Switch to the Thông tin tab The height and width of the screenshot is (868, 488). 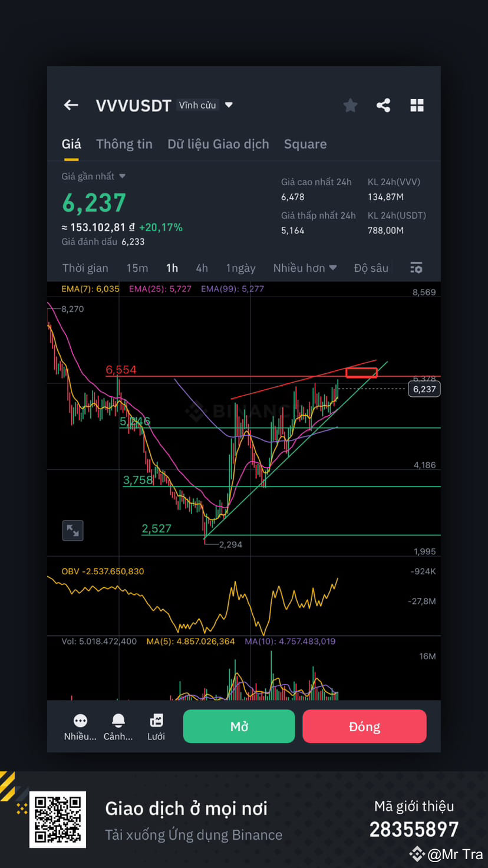pos(124,144)
